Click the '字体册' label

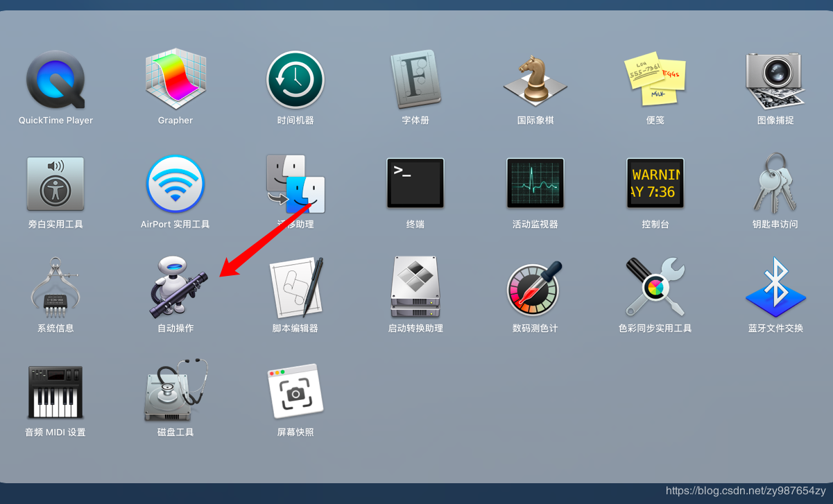pos(415,121)
